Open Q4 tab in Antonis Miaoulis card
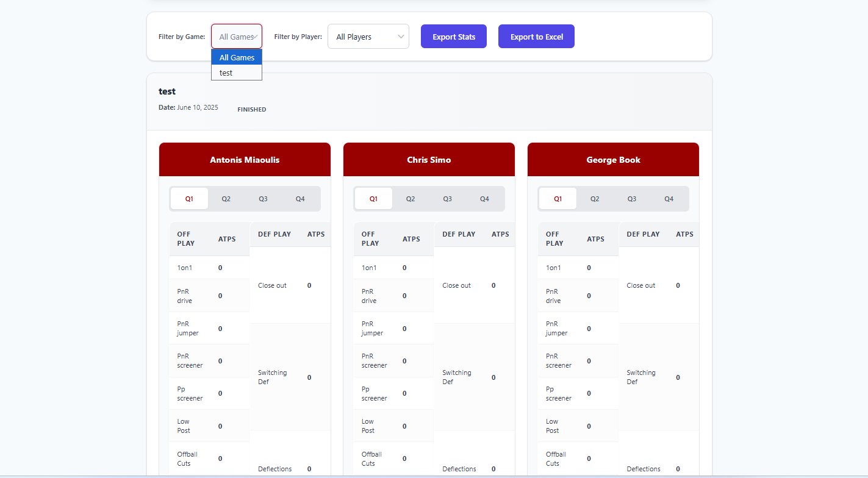Screen dimensions: 868x478 [x=300, y=199]
